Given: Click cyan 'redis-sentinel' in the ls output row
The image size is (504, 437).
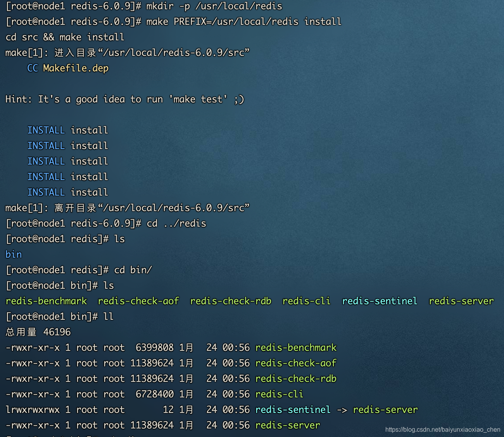Looking at the screenshot, I should click(x=380, y=301).
